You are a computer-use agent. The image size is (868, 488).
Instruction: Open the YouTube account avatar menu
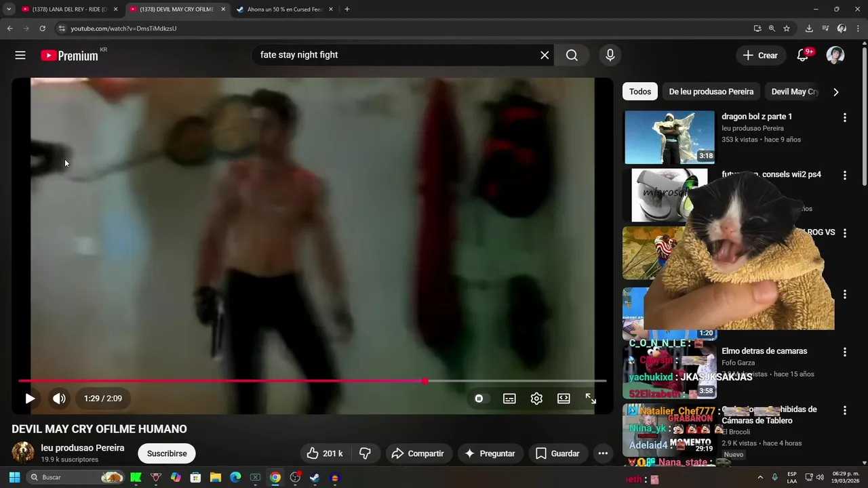(x=835, y=56)
